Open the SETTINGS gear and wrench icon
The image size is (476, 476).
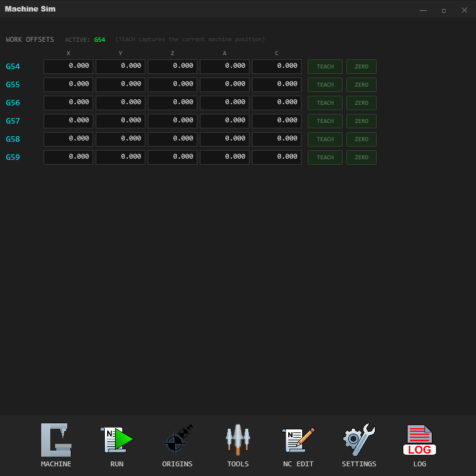359,440
